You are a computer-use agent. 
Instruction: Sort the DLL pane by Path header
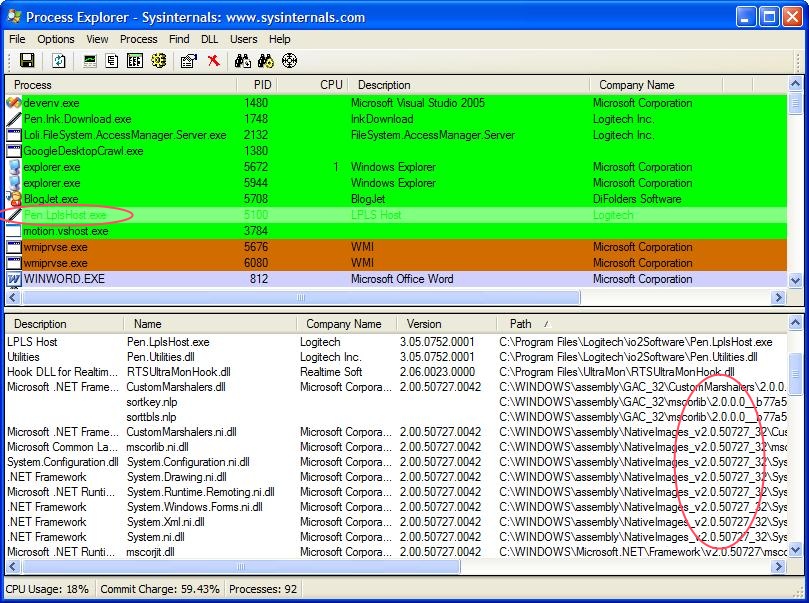click(642, 324)
